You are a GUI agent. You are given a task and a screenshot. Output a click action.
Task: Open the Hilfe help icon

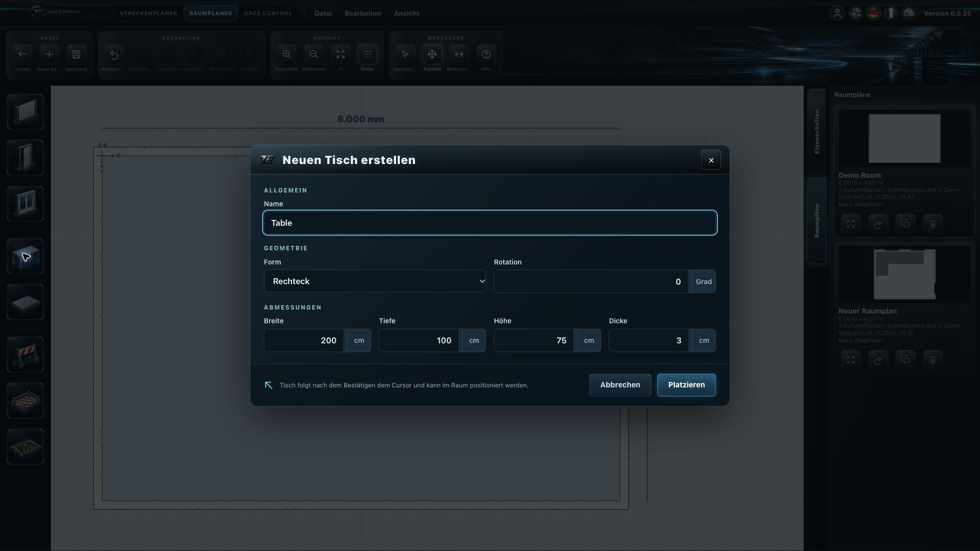click(486, 54)
